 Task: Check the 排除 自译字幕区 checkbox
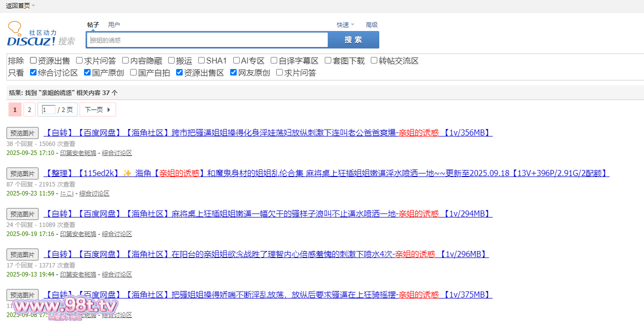pos(274,60)
